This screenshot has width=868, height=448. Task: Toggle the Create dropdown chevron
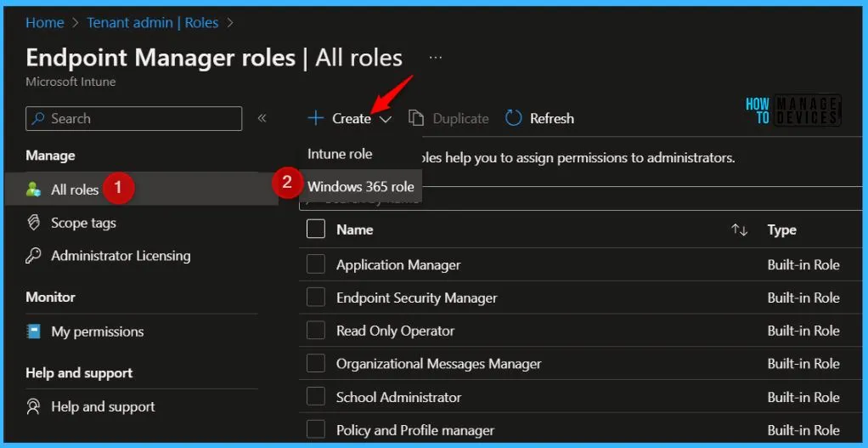[x=386, y=119]
